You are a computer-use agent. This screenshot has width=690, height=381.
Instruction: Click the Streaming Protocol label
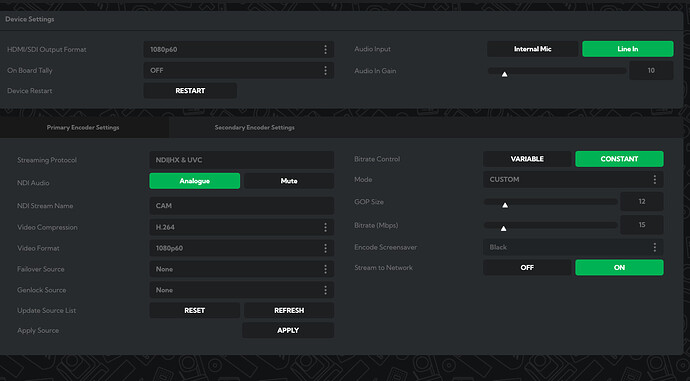tap(47, 160)
